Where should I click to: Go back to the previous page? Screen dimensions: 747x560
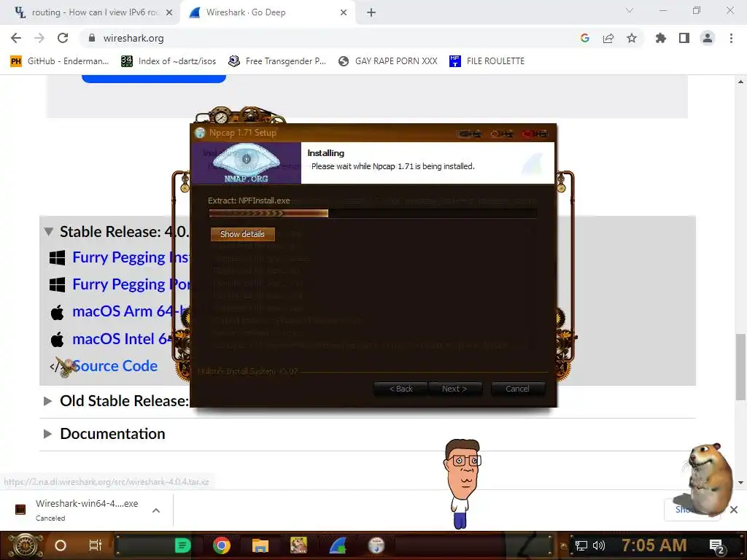pyautogui.click(x=16, y=38)
